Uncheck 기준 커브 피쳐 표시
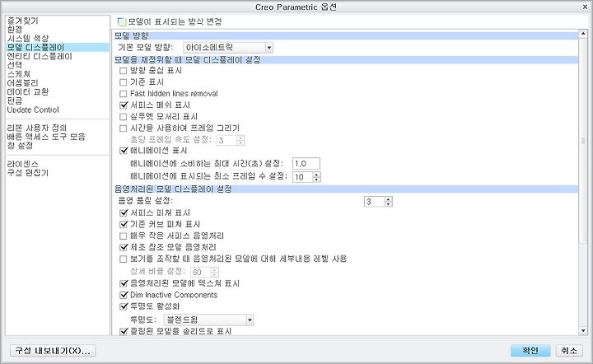 pyautogui.click(x=123, y=225)
